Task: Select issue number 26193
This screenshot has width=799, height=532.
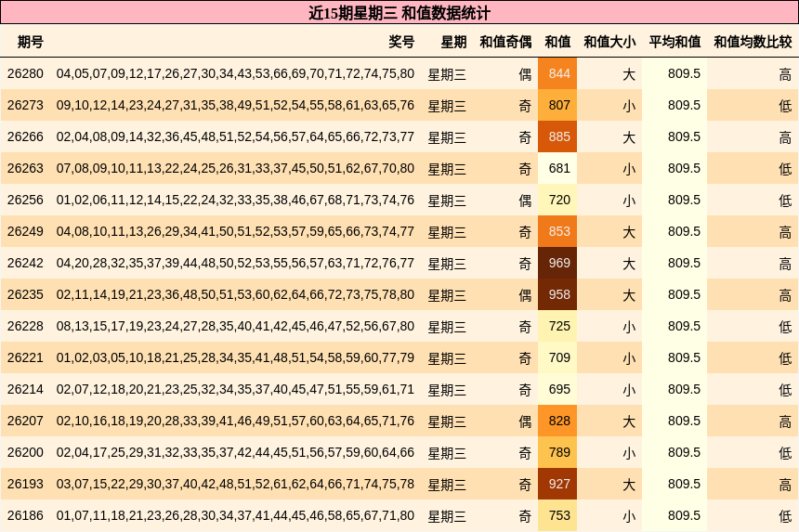Action: [x=25, y=484]
